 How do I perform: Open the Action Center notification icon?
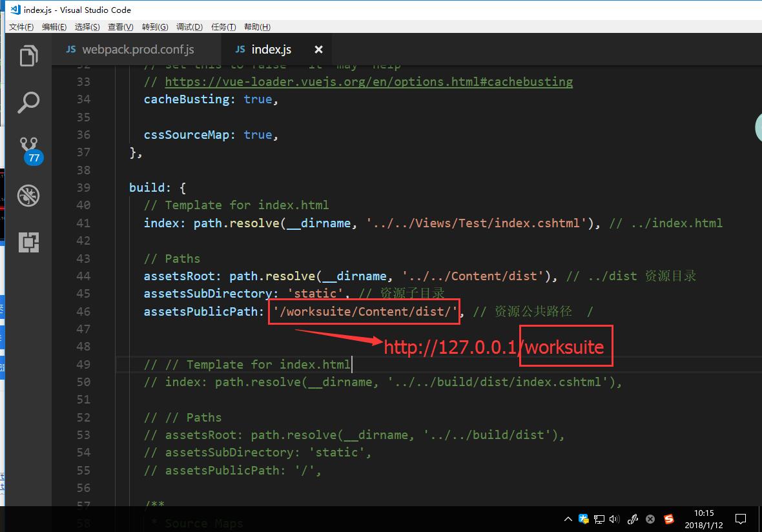point(740,519)
